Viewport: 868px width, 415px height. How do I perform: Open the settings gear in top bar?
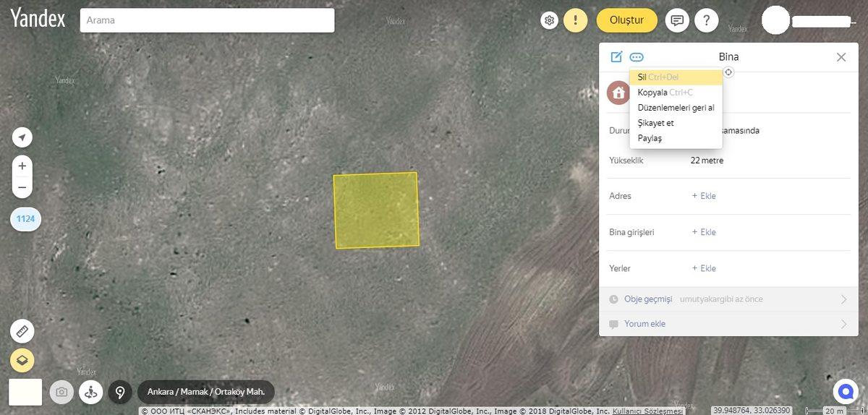coord(550,20)
